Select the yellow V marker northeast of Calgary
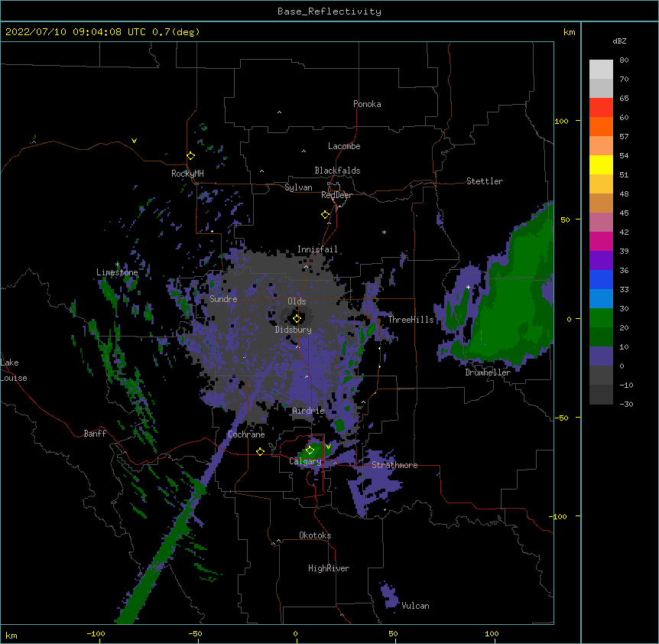 [x=328, y=447]
